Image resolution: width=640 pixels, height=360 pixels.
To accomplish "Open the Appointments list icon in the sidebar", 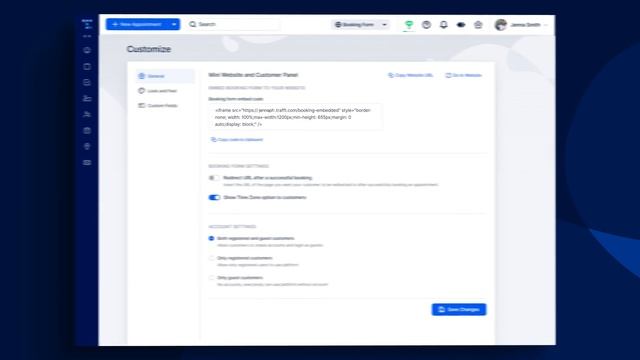I will [87, 82].
